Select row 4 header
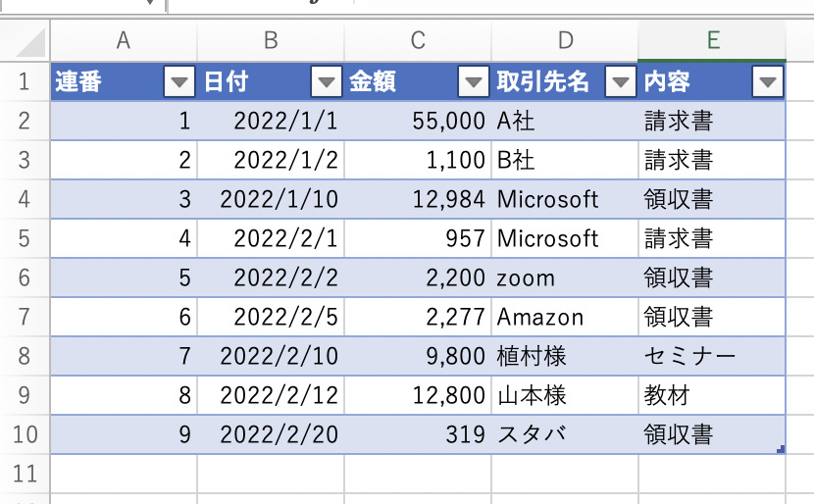Image resolution: width=814 pixels, height=504 pixels. (x=25, y=200)
